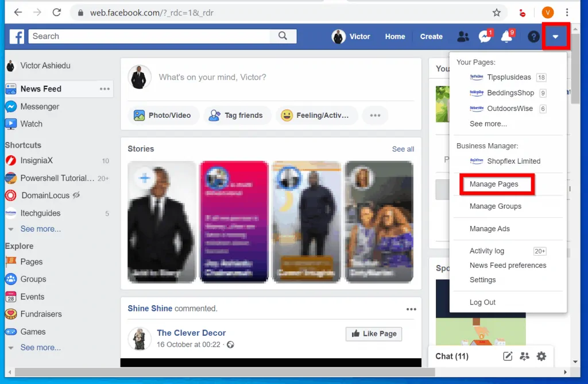Click the Tag friends button
Viewport: 588px width, 384px height.
click(237, 115)
